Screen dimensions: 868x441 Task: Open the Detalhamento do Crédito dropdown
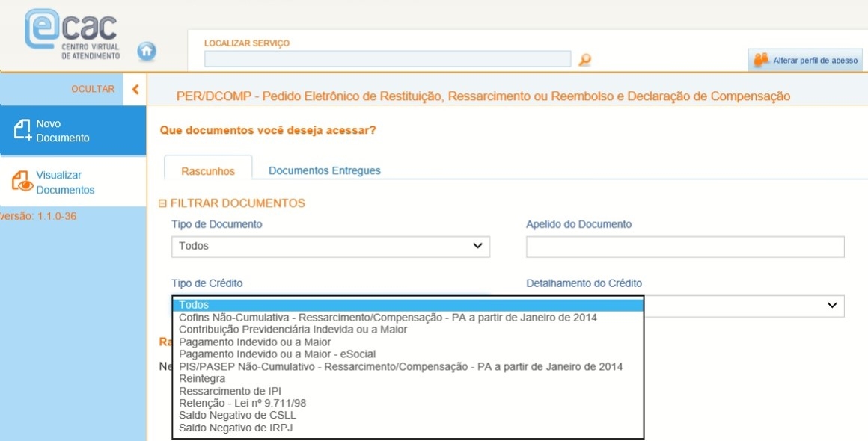click(744, 305)
